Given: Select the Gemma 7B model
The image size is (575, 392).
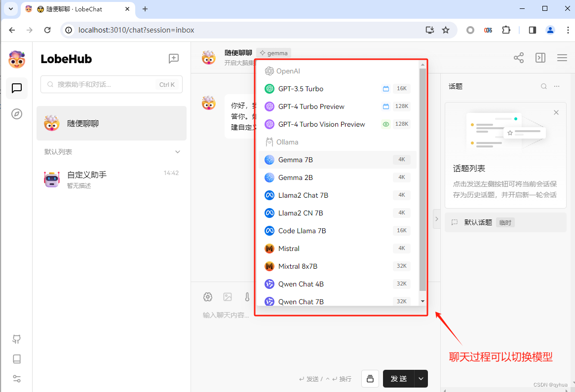Looking at the screenshot, I should click(x=296, y=159).
